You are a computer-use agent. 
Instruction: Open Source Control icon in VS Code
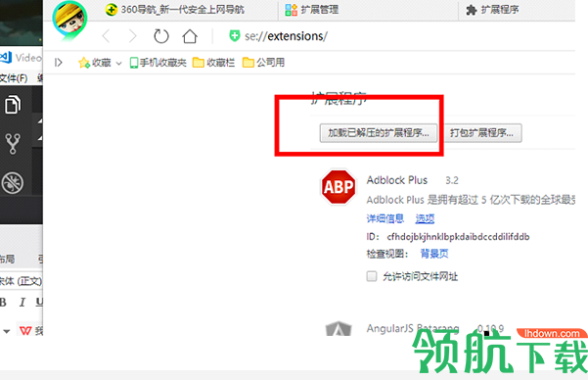click(x=13, y=143)
